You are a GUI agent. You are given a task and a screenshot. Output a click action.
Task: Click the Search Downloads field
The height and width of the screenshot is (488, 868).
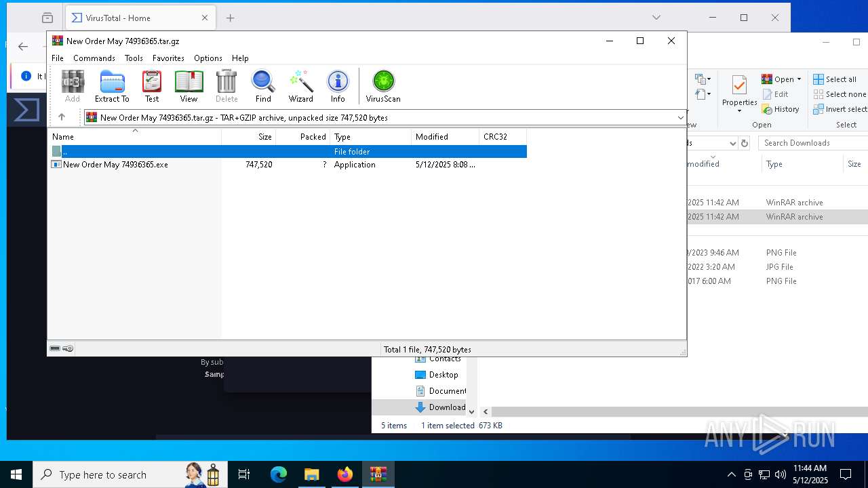[x=812, y=143]
